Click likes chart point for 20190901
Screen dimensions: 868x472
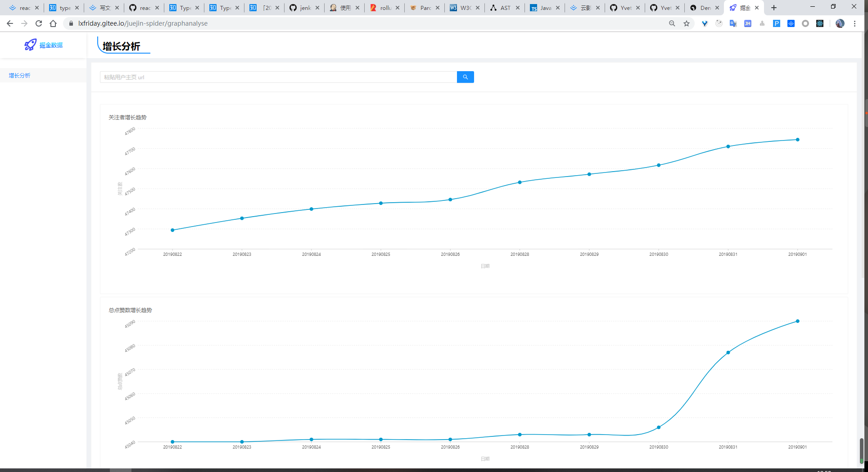[x=797, y=321]
